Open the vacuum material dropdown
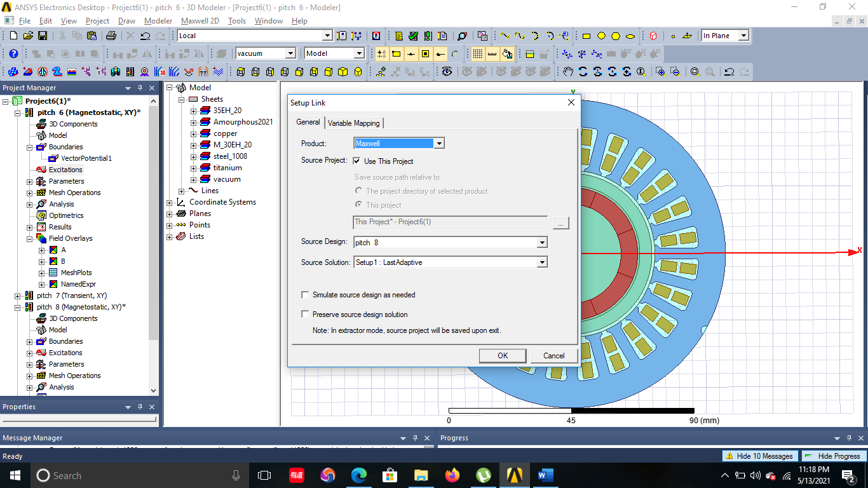 tap(290, 53)
